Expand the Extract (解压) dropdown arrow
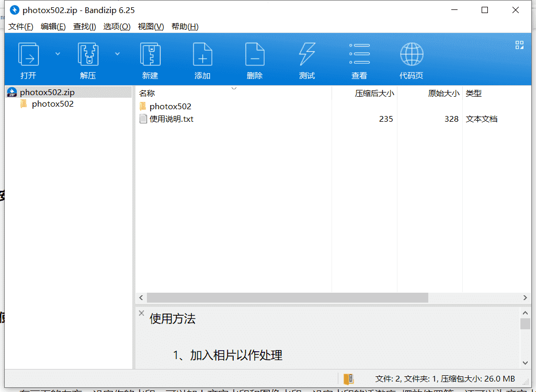Image resolution: width=536 pixels, height=392 pixels. tap(117, 54)
